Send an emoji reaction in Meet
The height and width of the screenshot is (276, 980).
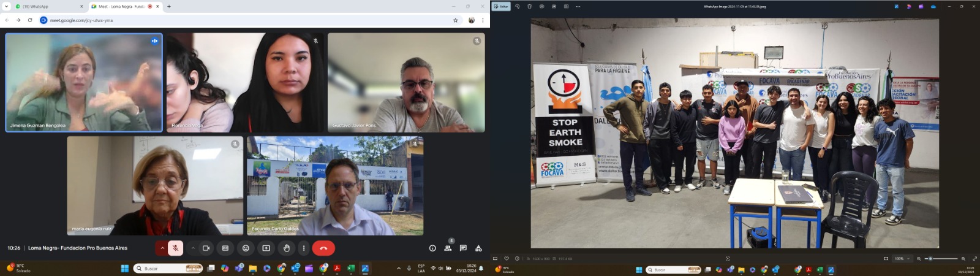(246, 248)
